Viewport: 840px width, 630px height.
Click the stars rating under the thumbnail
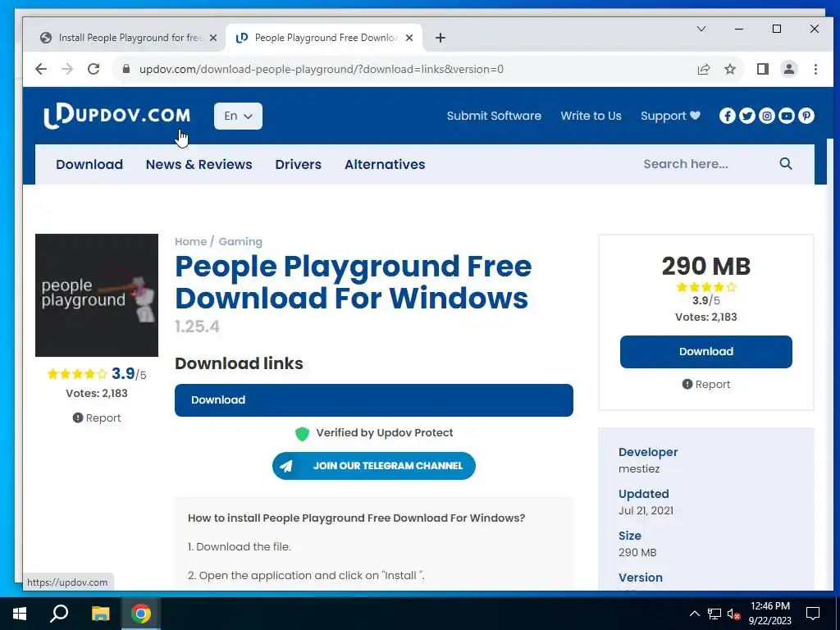pos(78,374)
